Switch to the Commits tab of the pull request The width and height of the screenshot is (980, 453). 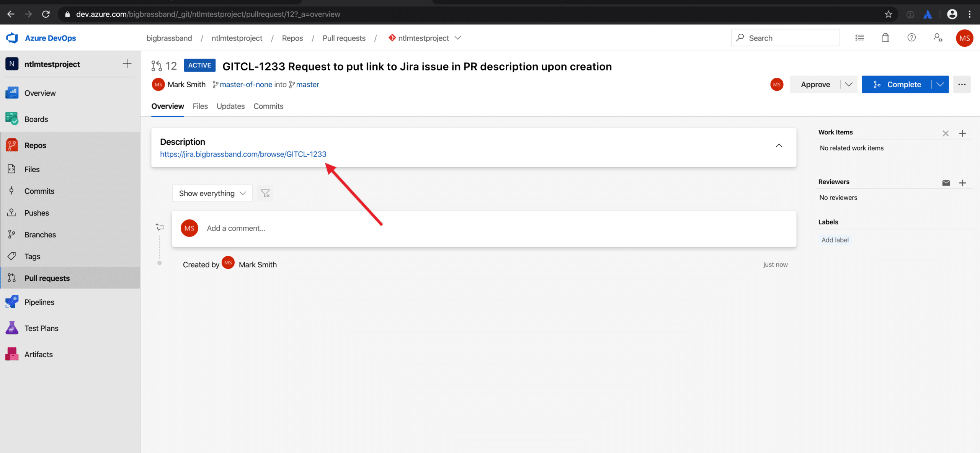click(x=268, y=106)
